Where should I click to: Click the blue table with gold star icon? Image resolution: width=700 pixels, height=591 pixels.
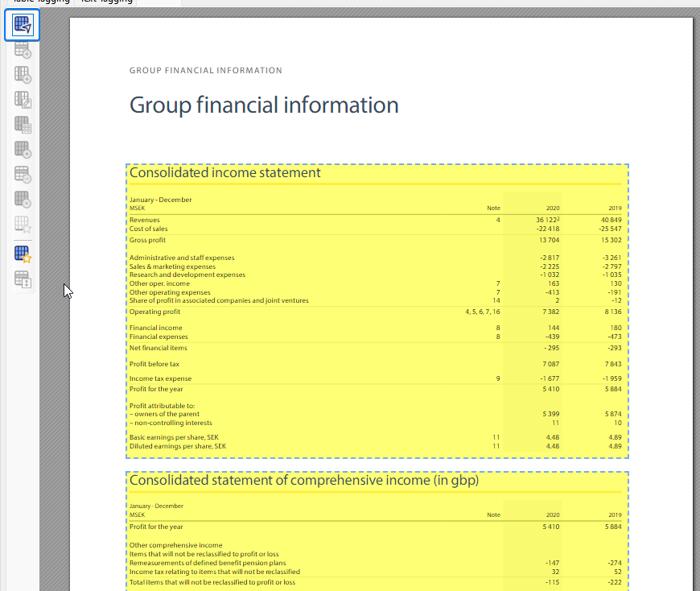23,254
